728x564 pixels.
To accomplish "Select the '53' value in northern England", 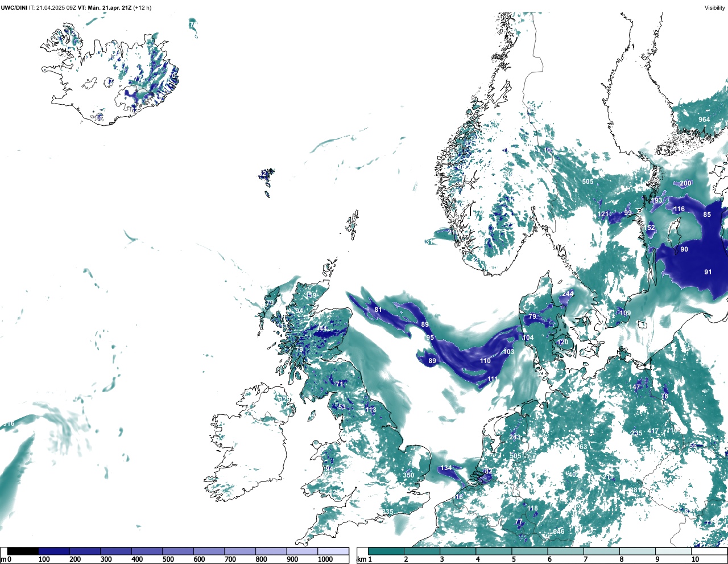I will click(x=342, y=407).
